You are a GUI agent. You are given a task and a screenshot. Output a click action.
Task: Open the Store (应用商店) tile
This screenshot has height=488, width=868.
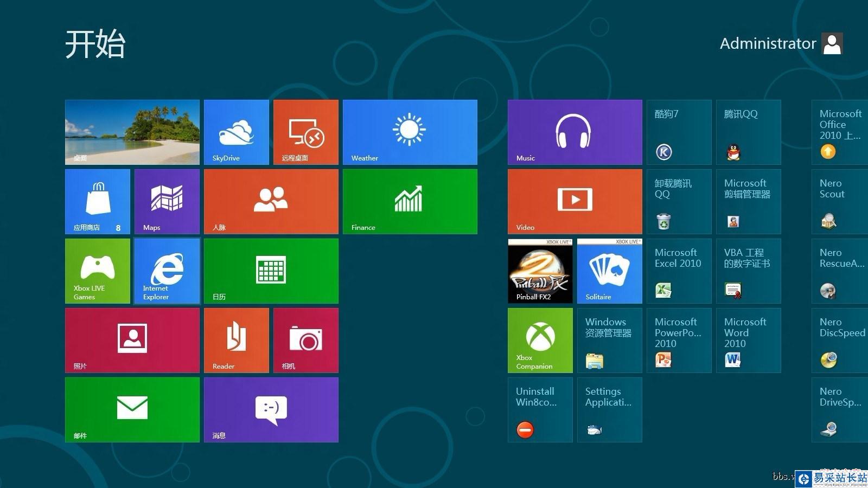point(98,202)
